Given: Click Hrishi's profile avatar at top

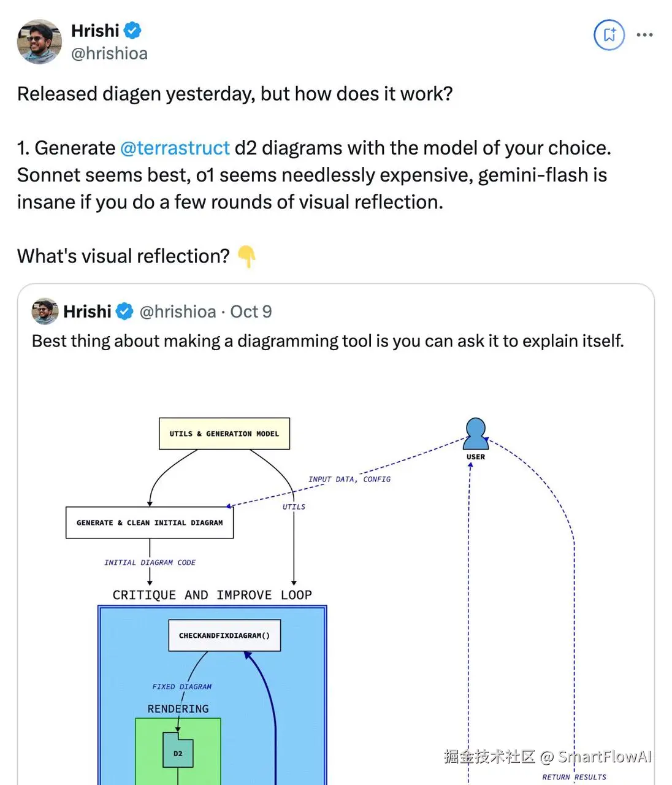Looking at the screenshot, I should click(x=39, y=42).
